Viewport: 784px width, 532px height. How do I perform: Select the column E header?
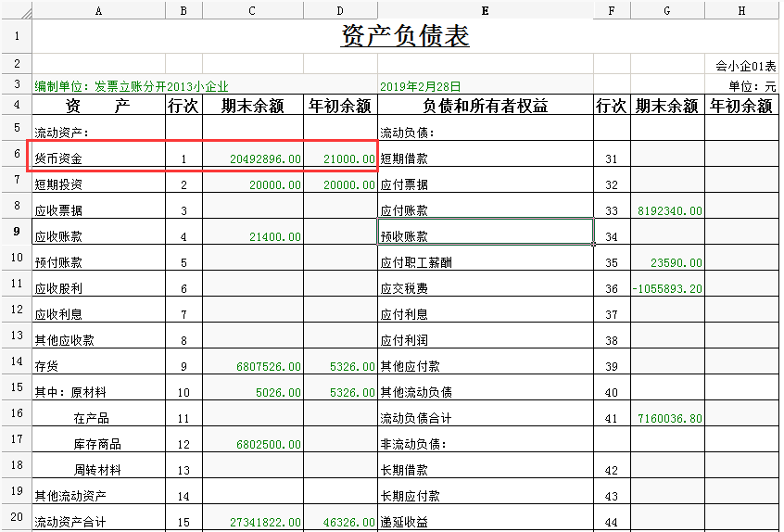(x=486, y=10)
